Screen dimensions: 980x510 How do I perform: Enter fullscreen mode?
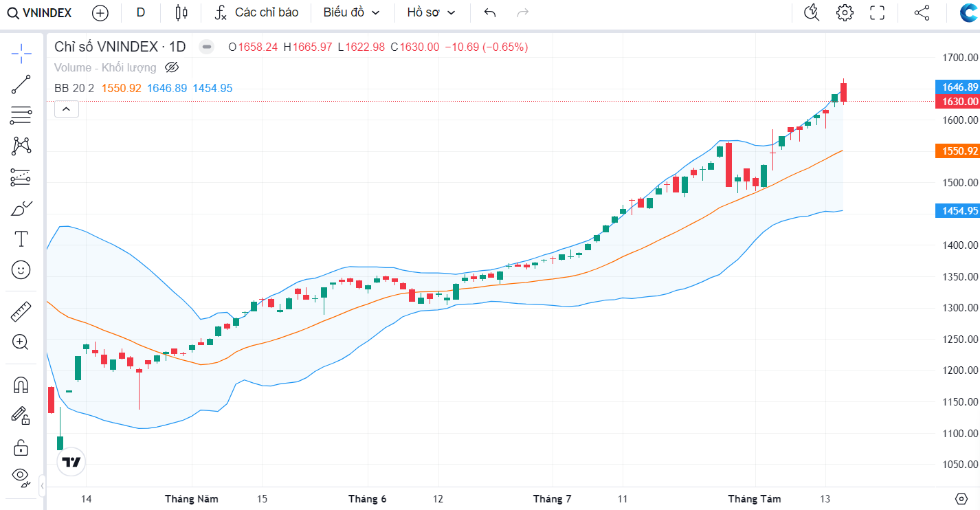[877, 12]
